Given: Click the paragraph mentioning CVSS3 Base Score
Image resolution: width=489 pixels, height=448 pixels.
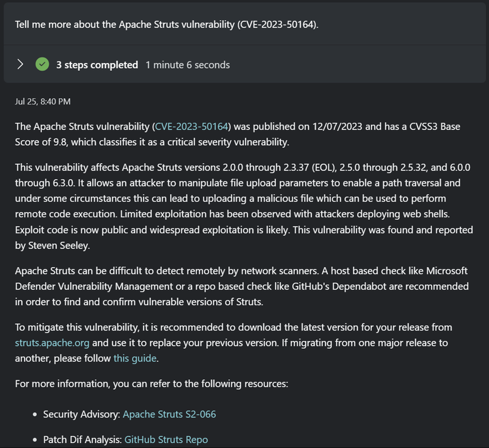Looking at the screenshot, I should click(x=238, y=134).
